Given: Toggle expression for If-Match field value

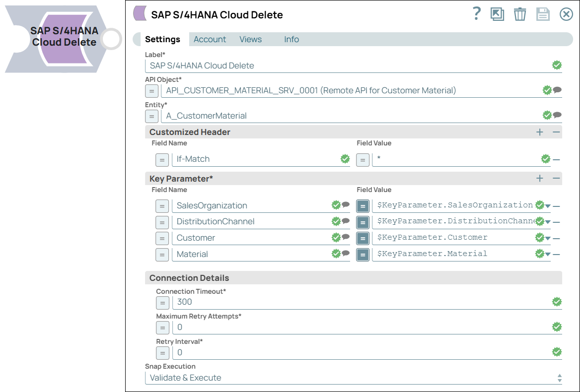Looking at the screenshot, I should [x=362, y=160].
